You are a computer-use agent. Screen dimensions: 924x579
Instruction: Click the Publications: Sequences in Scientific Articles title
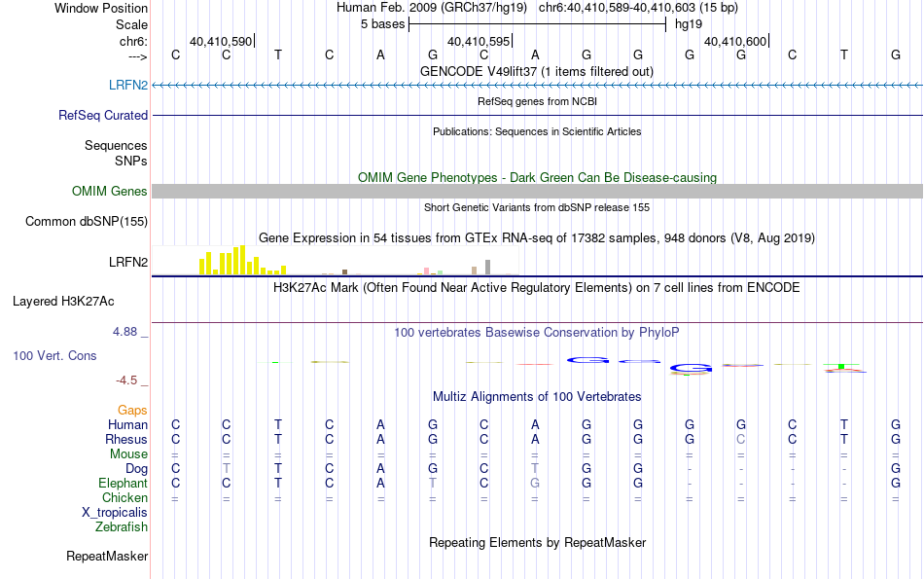click(x=537, y=131)
